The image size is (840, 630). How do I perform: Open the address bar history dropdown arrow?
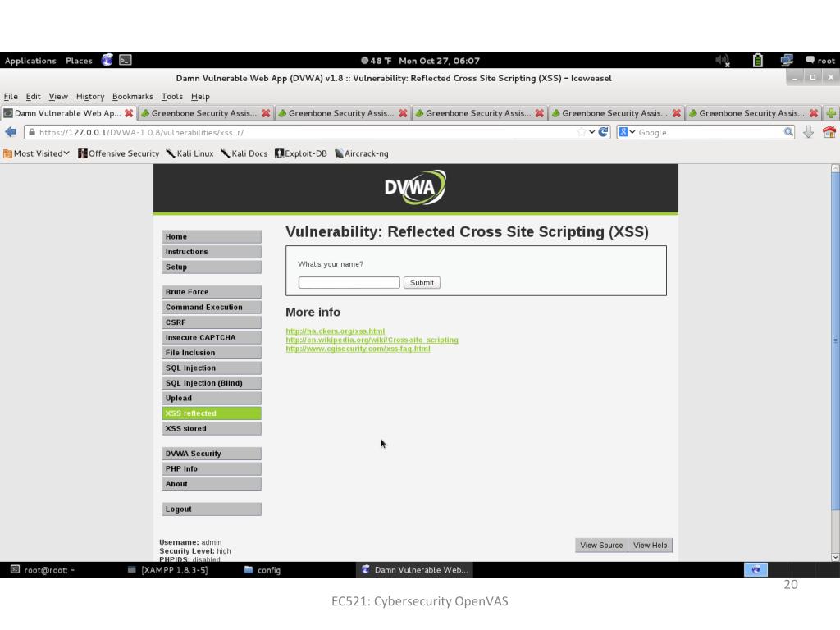[x=592, y=132]
